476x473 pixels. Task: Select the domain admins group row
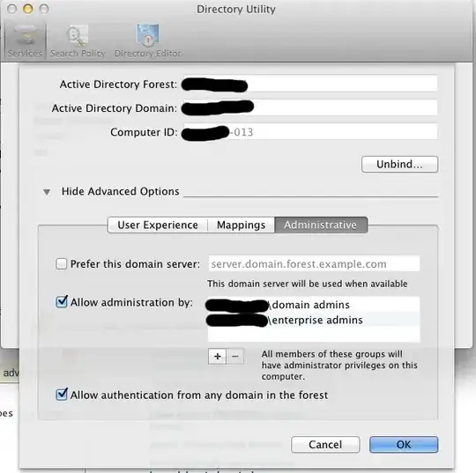314,305
